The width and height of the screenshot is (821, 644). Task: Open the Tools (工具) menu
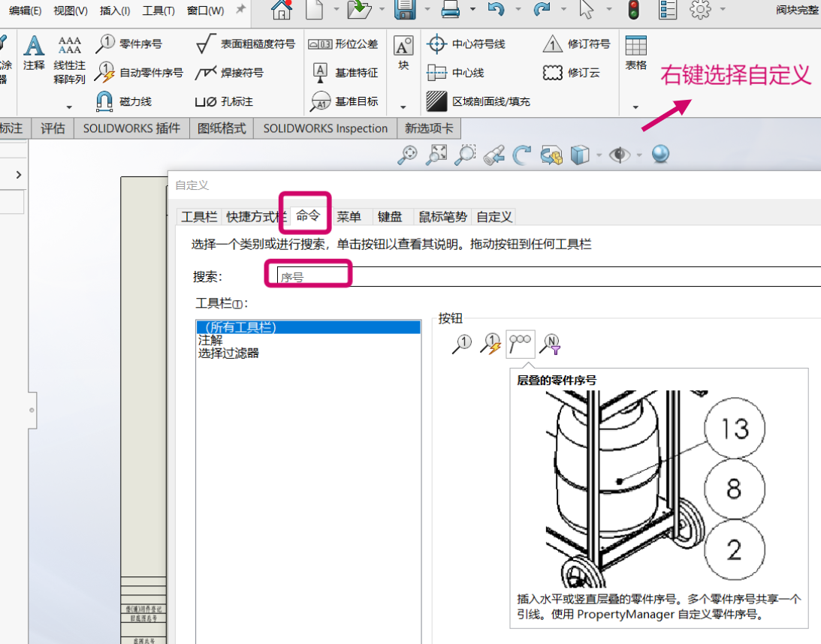[x=158, y=11]
